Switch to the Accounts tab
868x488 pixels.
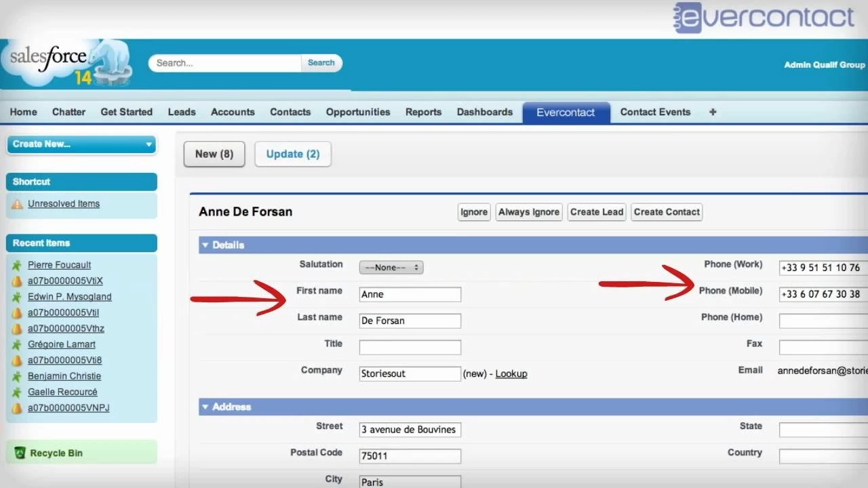pos(233,112)
